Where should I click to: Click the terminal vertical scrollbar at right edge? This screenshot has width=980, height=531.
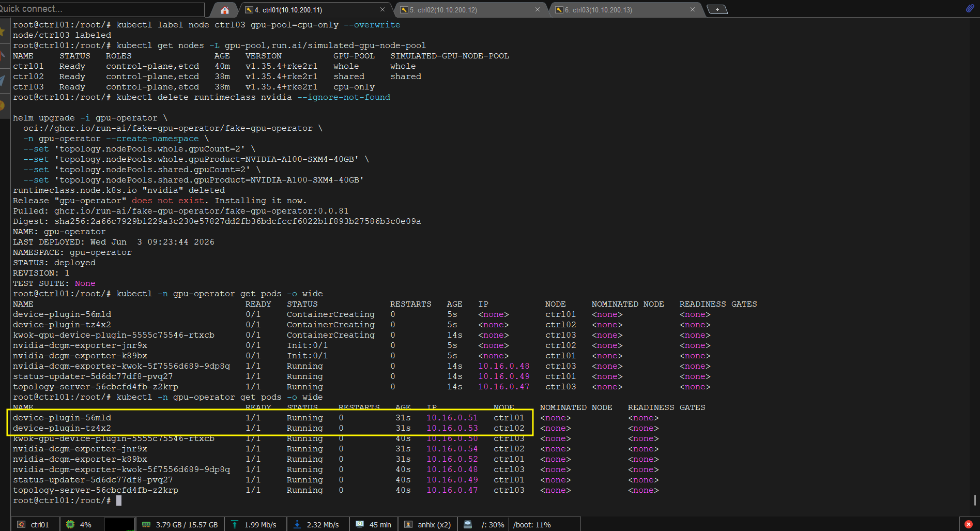tap(975, 499)
